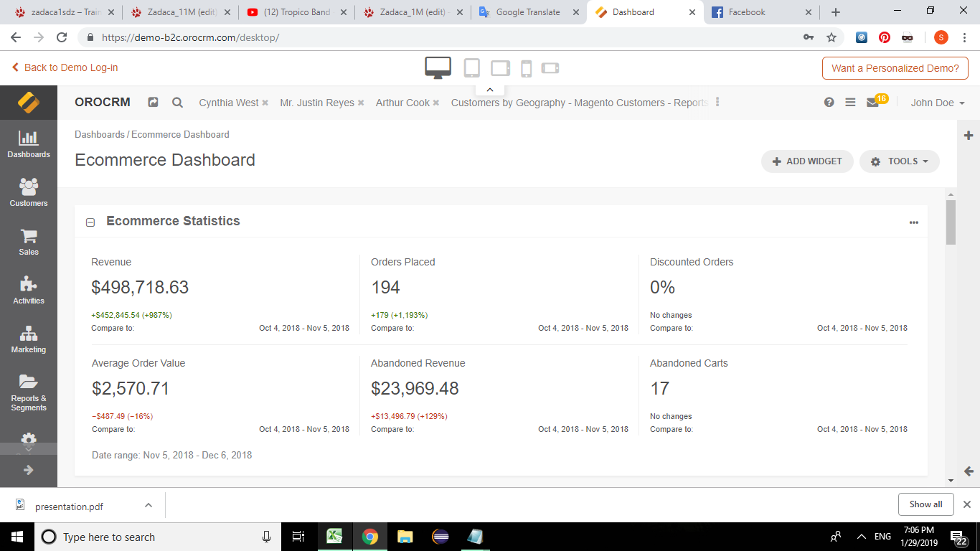
Task: Open the mail notifications icon
Action: point(872,103)
